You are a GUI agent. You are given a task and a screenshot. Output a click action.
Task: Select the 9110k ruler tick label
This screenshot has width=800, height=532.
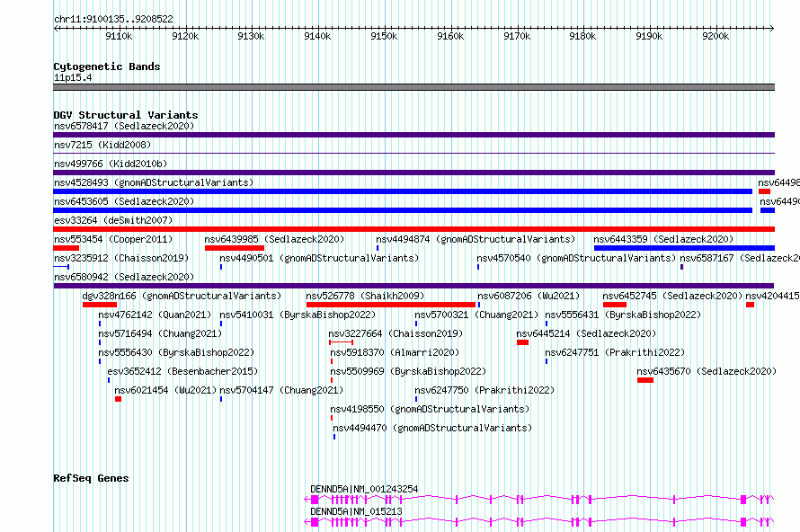click(x=119, y=36)
